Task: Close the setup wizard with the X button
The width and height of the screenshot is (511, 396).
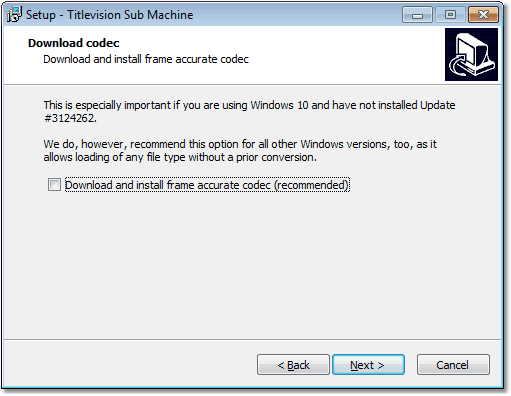Action: [x=483, y=15]
